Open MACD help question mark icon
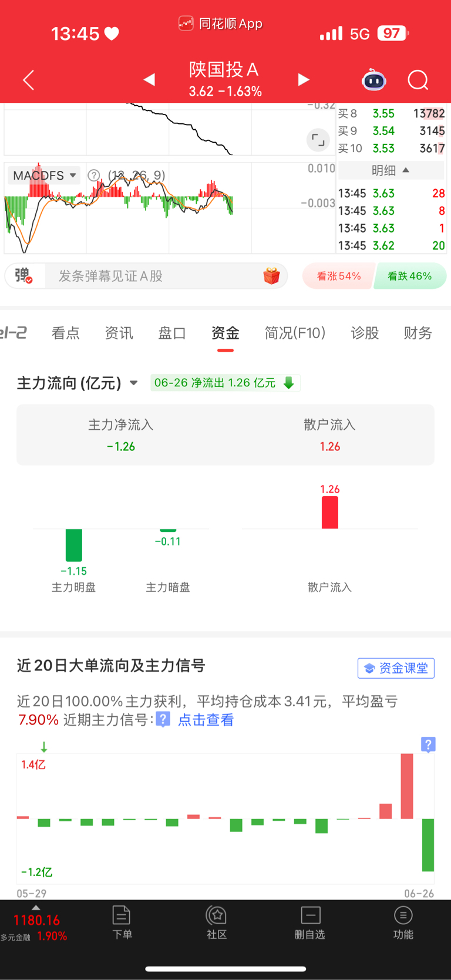Viewport: 451px width, 980px height. tap(93, 175)
